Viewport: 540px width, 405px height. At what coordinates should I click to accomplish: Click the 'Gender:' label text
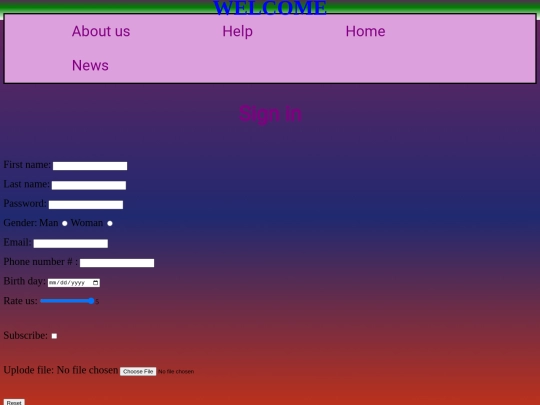pos(20,223)
